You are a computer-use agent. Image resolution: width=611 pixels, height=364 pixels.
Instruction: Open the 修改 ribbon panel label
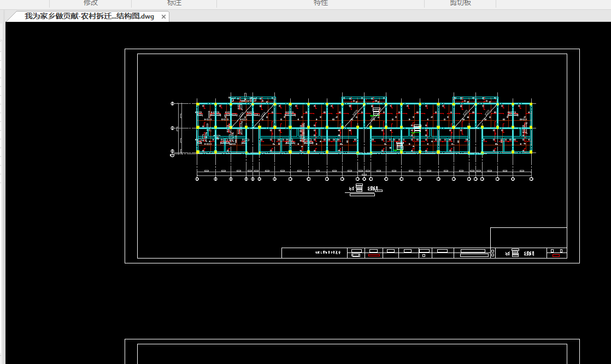90,3
